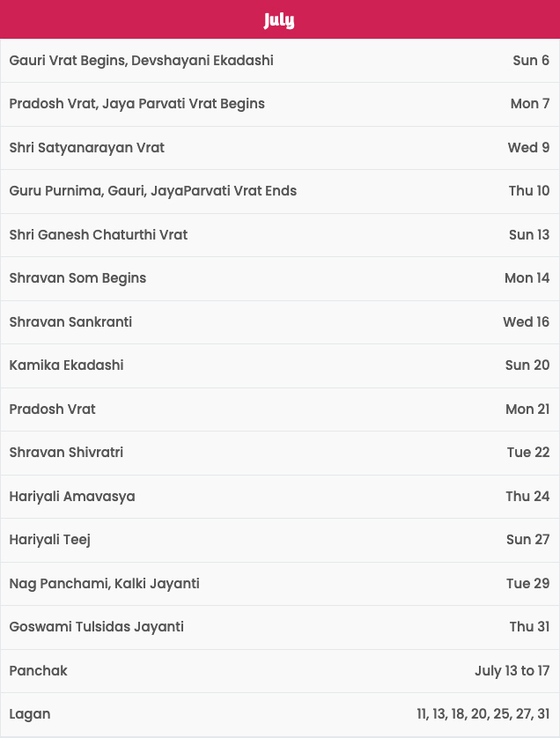Click the Pradosh Vrat entry dated Mon 21
Image resolution: width=560 pixels, height=738 pixels.
pos(279,410)
